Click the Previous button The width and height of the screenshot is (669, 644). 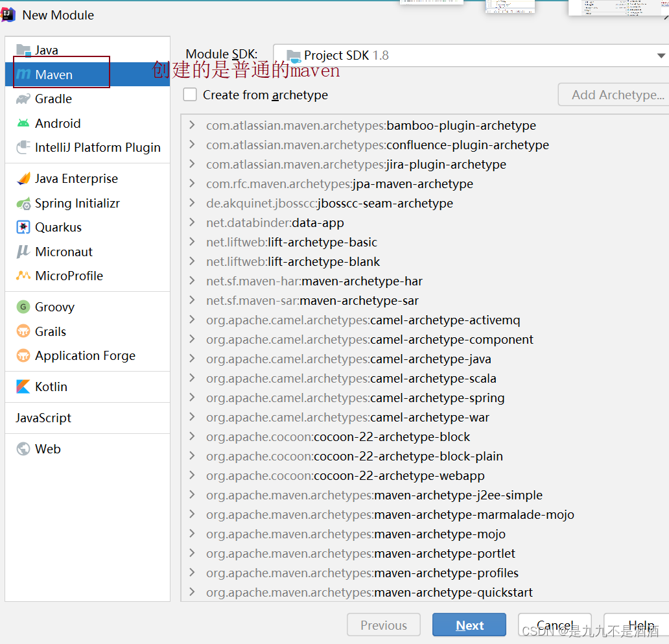click(x=384, y=625)
